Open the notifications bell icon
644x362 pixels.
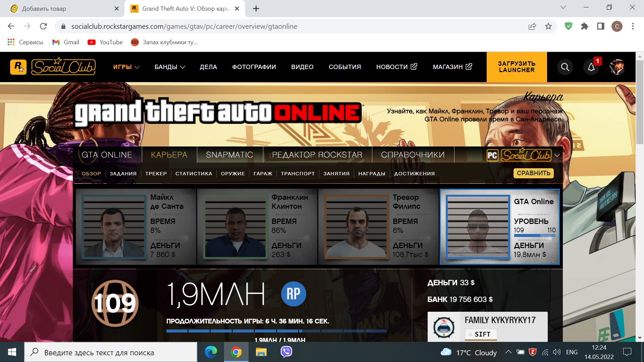point(591,67)
